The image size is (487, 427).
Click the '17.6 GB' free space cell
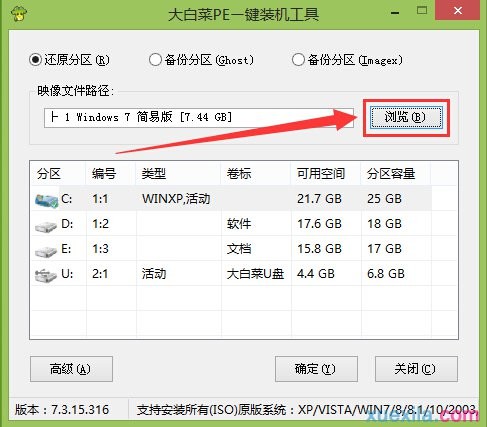pos(319,224)
